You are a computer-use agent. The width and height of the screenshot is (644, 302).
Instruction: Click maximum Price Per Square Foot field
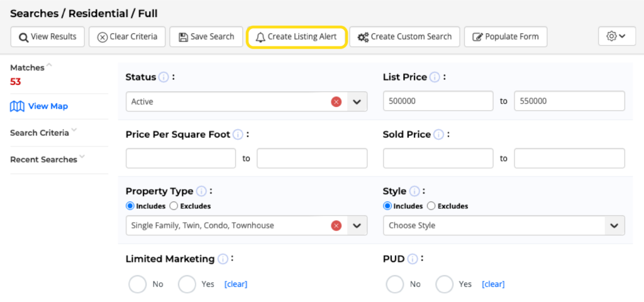click(x=312, y=159)
